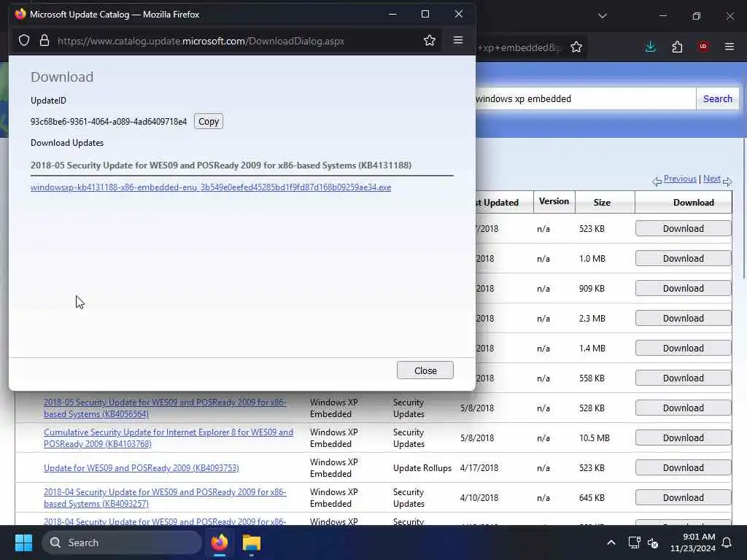Click the padlock site security icon
747x560 pixels.
click(x=44, y=41)
